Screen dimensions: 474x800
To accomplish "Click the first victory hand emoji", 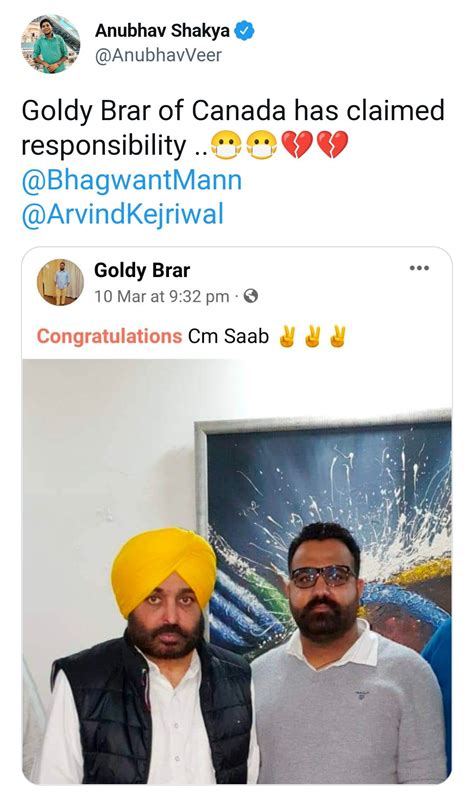I will [x=287, y=337].
